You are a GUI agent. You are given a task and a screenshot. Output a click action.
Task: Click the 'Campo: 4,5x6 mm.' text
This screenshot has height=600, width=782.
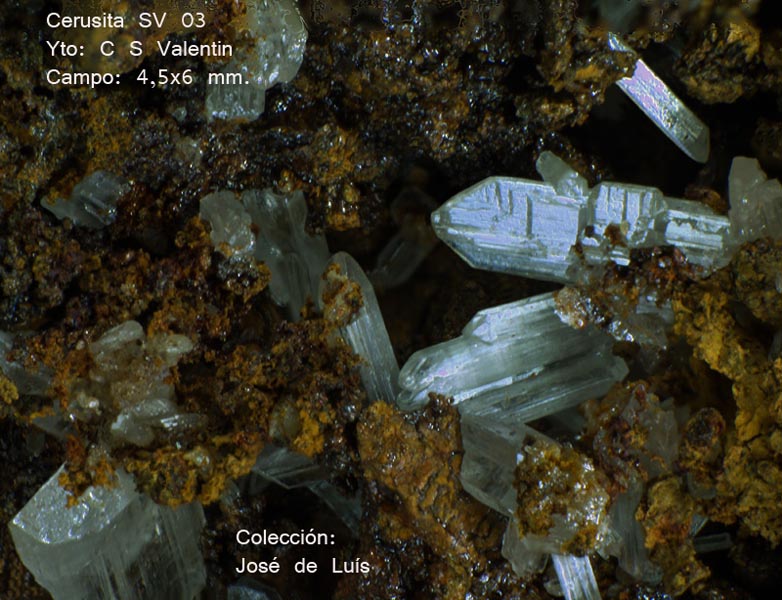[148, 78]
